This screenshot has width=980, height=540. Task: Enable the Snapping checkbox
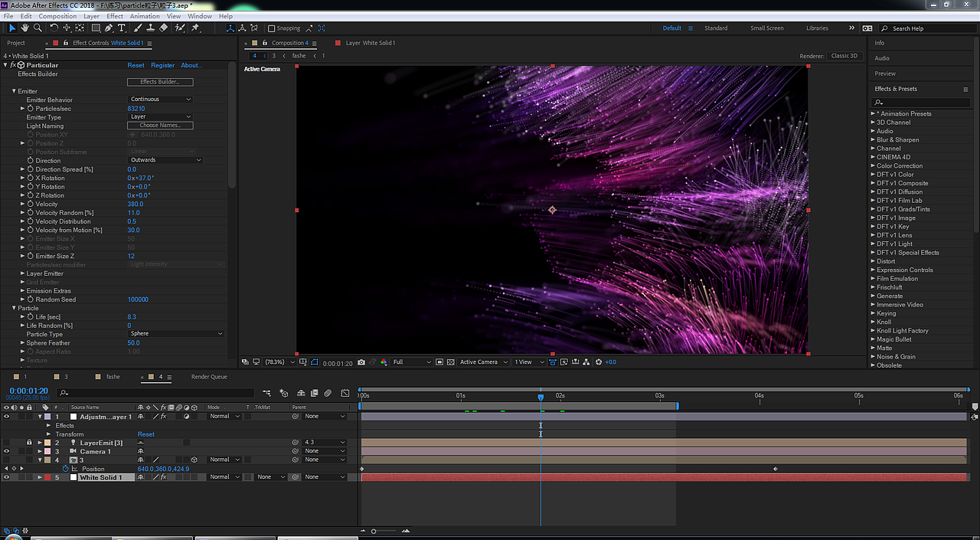click(x=272, y=28)
